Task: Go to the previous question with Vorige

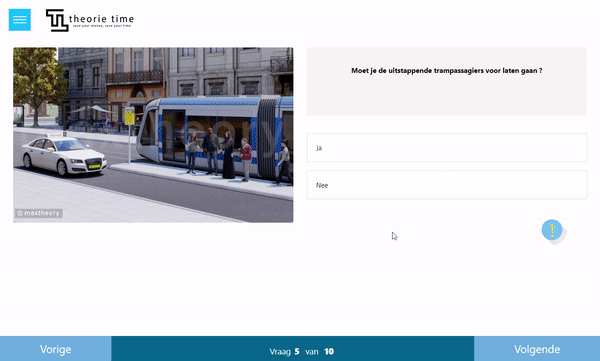Action: pyautogui.click(x=55, y=349)
